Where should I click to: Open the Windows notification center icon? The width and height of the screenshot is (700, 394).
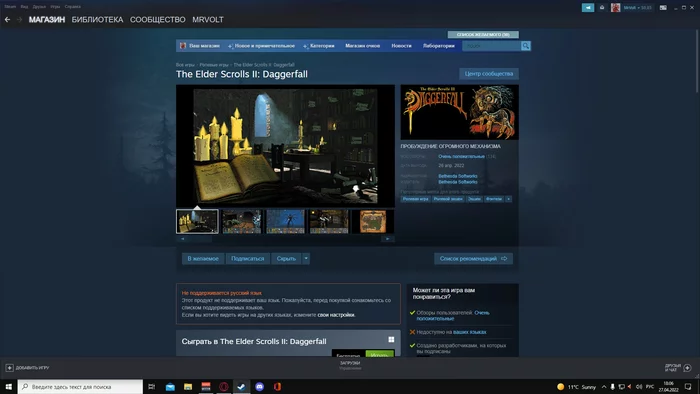688,387
